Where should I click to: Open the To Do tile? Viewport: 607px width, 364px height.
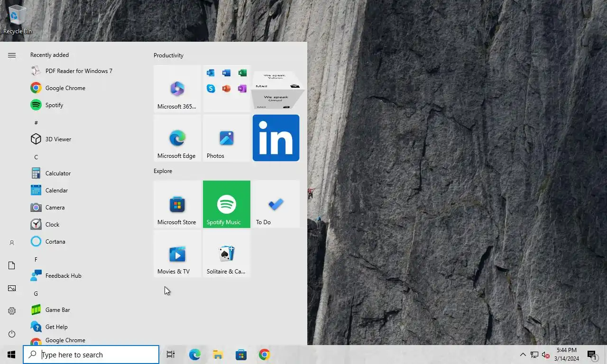click(276, 204)
